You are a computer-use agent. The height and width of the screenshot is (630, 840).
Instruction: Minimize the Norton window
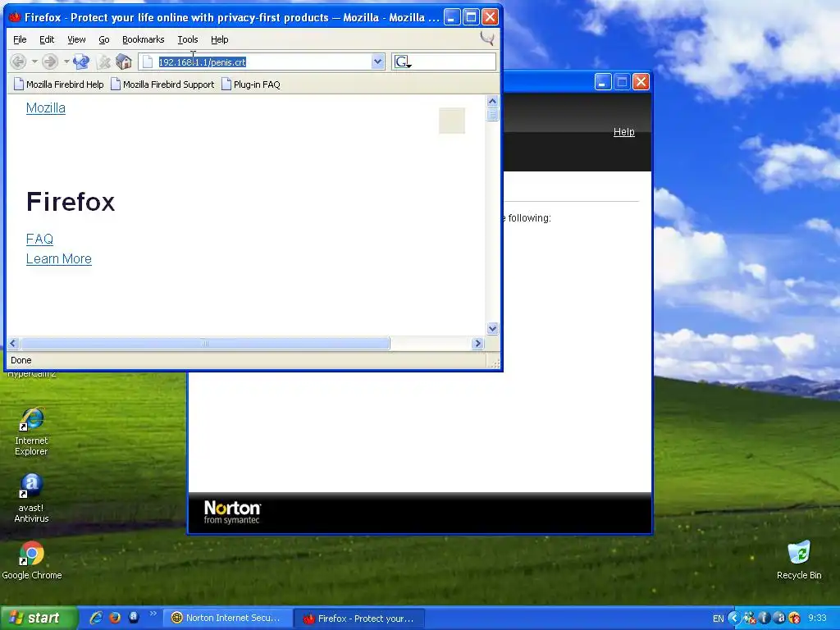[603, 82]
